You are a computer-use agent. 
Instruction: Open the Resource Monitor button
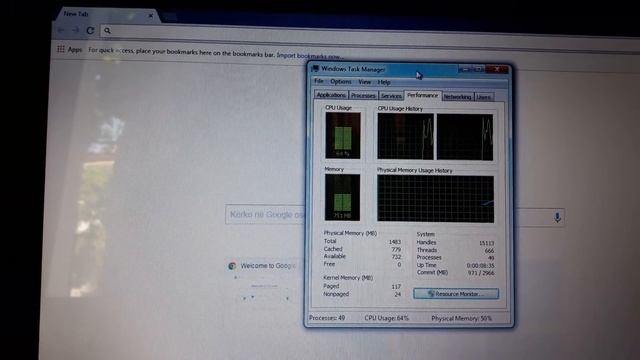[456, 293]
